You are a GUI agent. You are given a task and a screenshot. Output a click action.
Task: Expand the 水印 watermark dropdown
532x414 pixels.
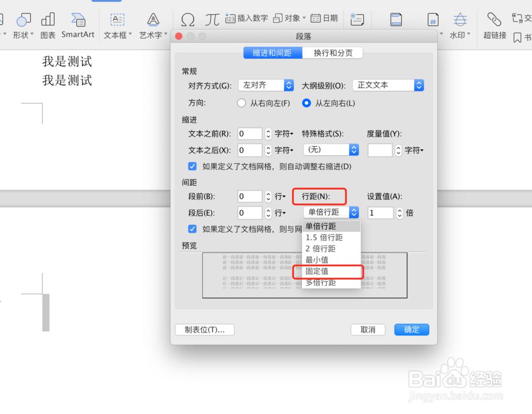(x=460, y=24)
